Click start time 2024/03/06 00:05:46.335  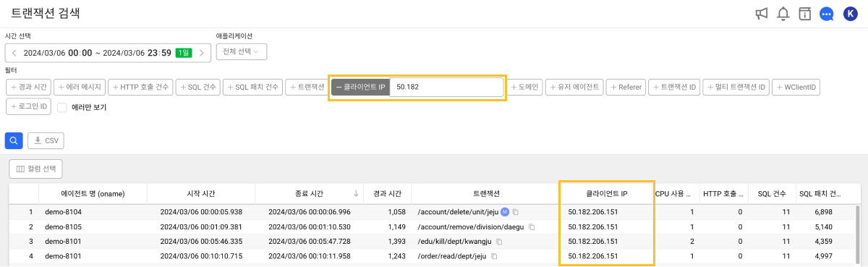(201, 241)
